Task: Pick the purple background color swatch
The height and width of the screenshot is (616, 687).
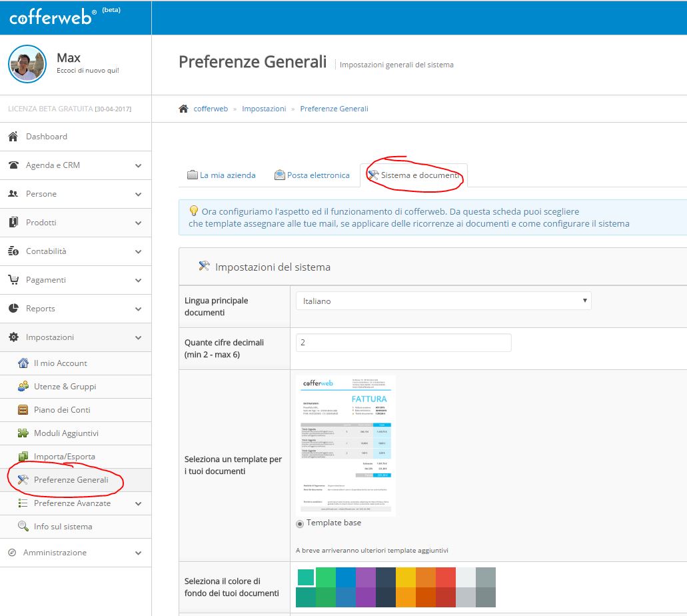Action: coord(366,577)
